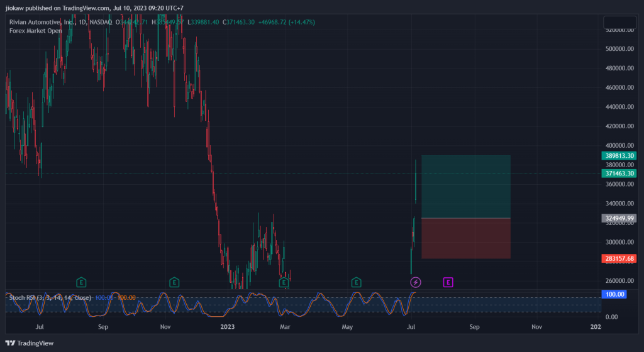Click the Rivian Automotive, Inc. symbol title
This screenshot has width=644, height=352.
pyautogui.click(x=42, y=22)
